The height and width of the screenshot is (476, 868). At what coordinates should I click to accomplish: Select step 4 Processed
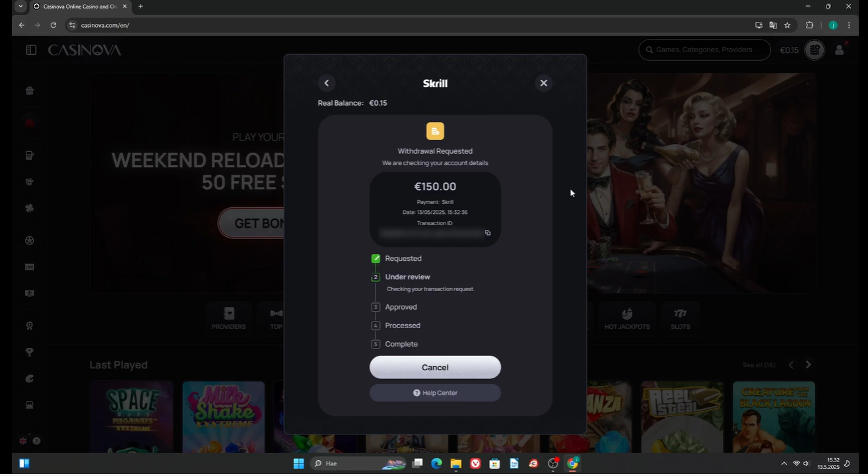(376, 325)
